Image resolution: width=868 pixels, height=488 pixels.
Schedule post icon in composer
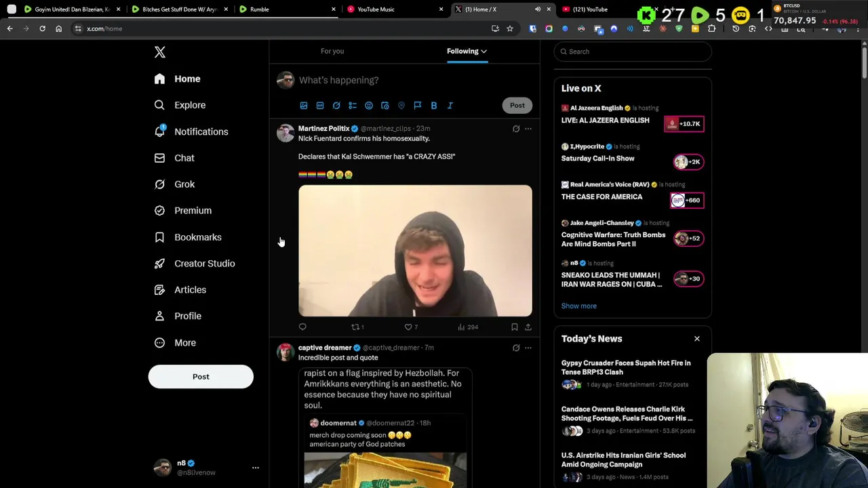click(x=385, y=106)
